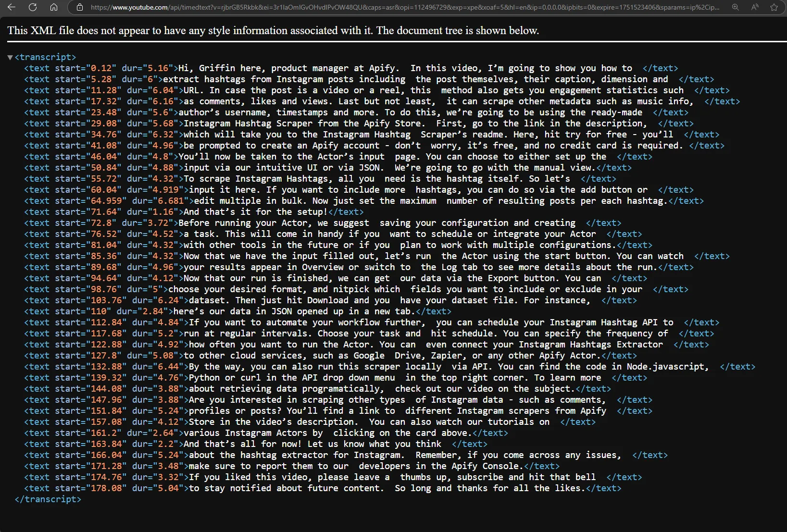Click the XML style information notice text
The width and height of the screenshot is (787, 532).
[x=273, y=30]
